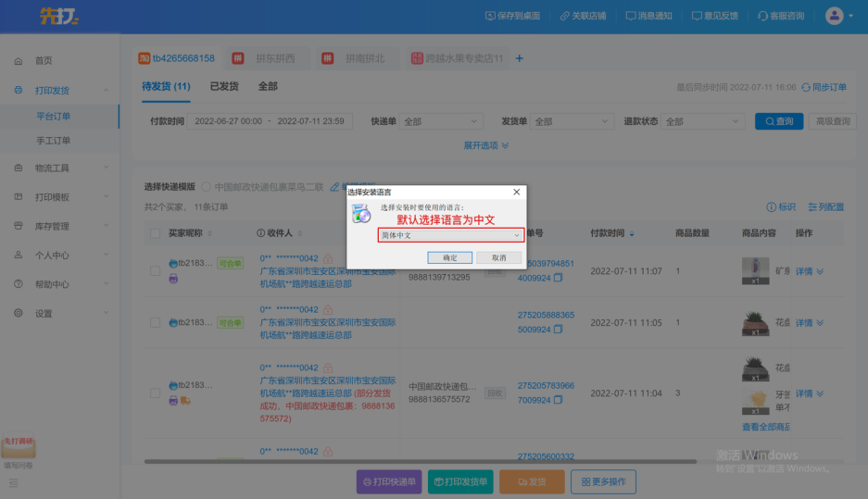This screenshot has height=499, width=868.
Task: Click the 列配置 column settings icon
Action: pos(812,207)
